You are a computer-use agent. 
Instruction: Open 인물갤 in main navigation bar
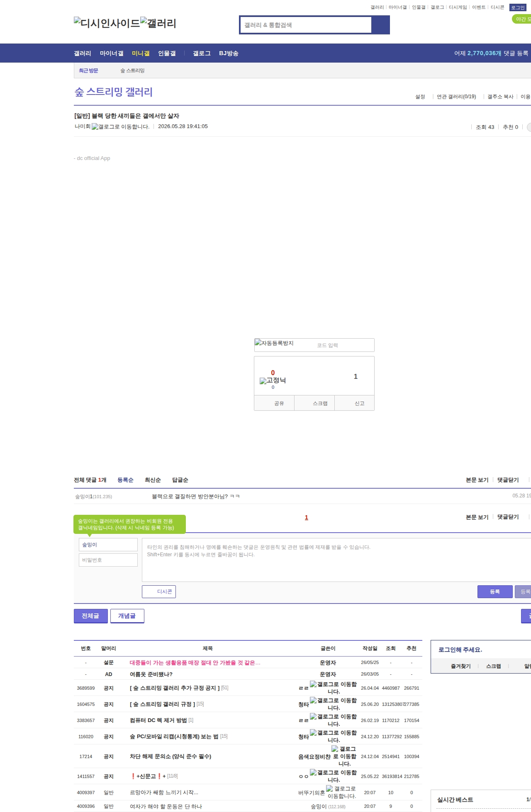pos(167,53)
